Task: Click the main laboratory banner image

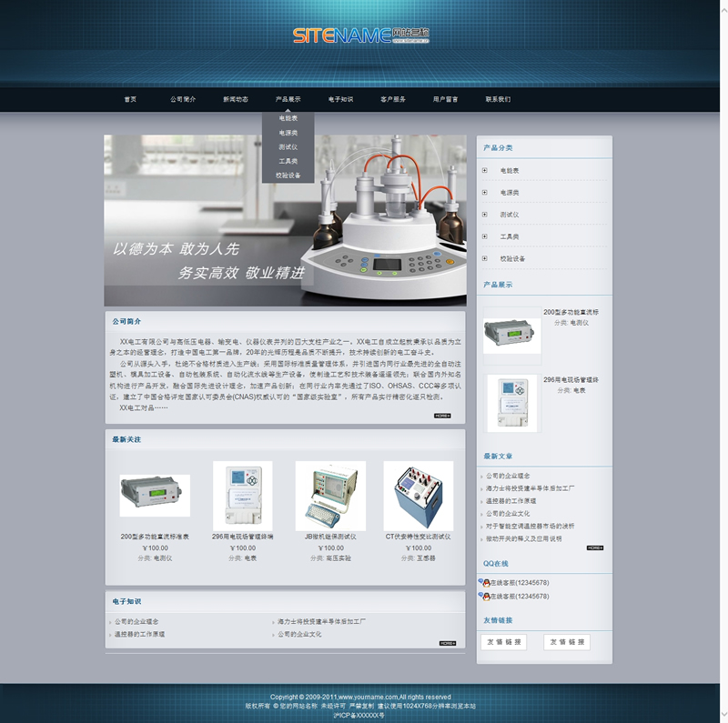Action: 285,221
